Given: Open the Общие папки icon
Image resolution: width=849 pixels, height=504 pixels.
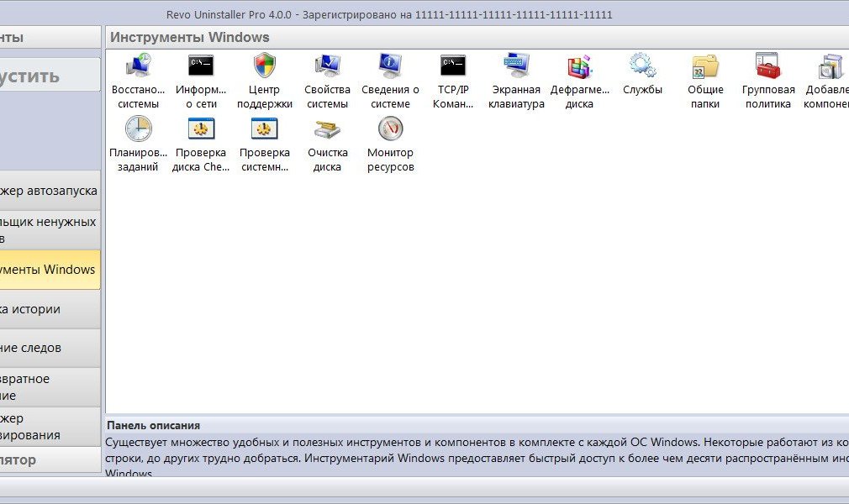Looking at the screenshot, I should tap(705, 66).
